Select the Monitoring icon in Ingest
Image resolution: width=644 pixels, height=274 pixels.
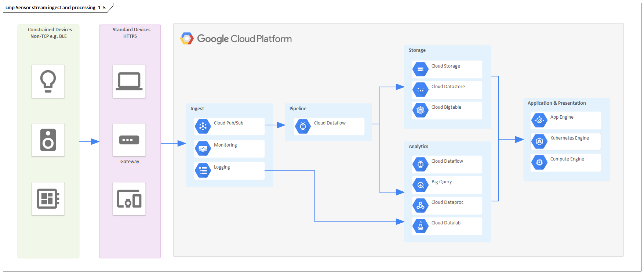203,148
